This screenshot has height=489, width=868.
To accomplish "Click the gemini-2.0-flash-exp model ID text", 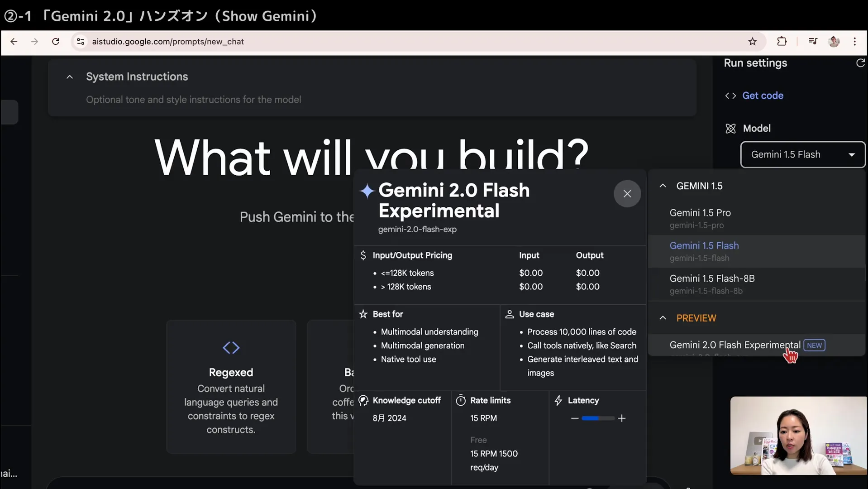I will [x=417, y=230].
